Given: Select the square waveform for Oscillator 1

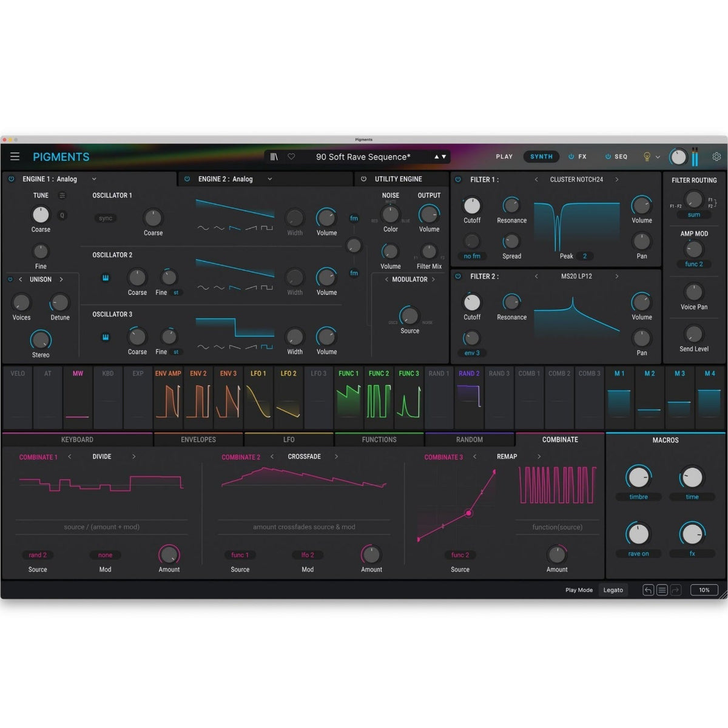Looking at the screenshot, I should coord(267,229).
